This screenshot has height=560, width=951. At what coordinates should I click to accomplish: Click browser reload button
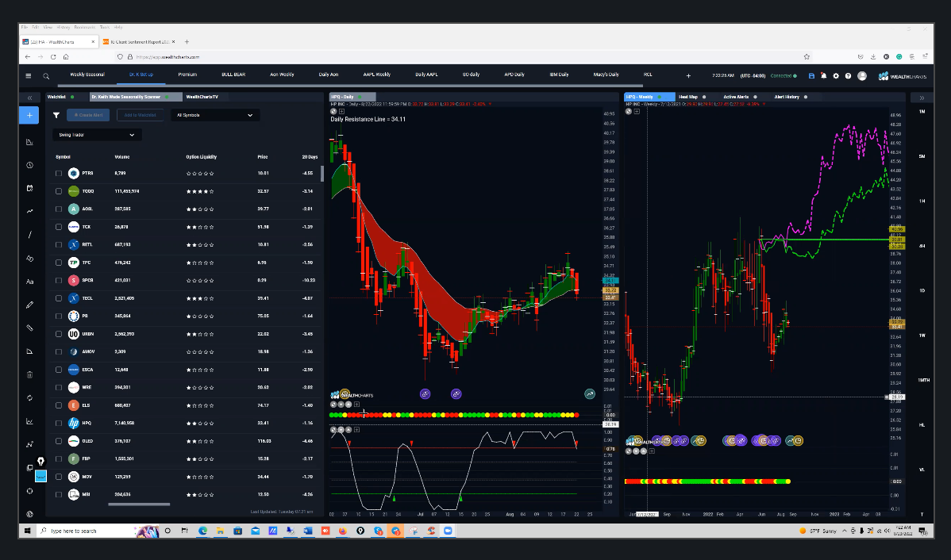click(x=53, y=56)
